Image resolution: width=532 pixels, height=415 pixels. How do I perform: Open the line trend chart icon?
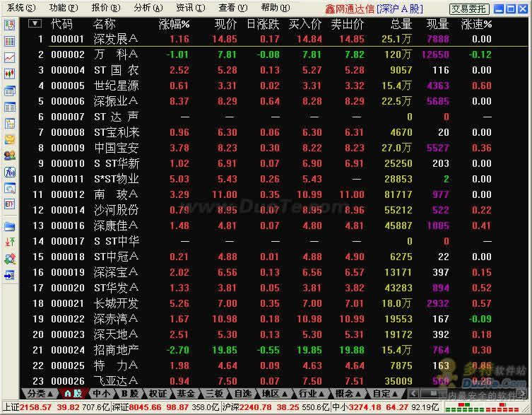(9, 57)
